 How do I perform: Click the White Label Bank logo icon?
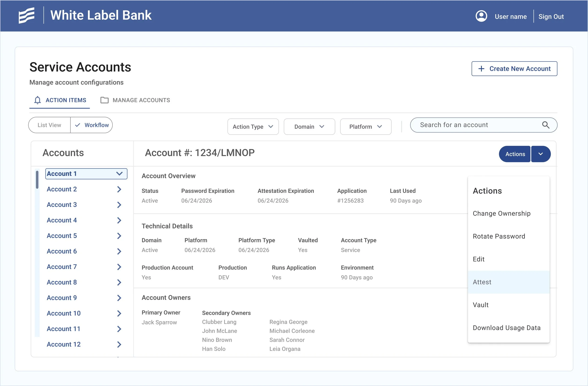tap(26, 15)
